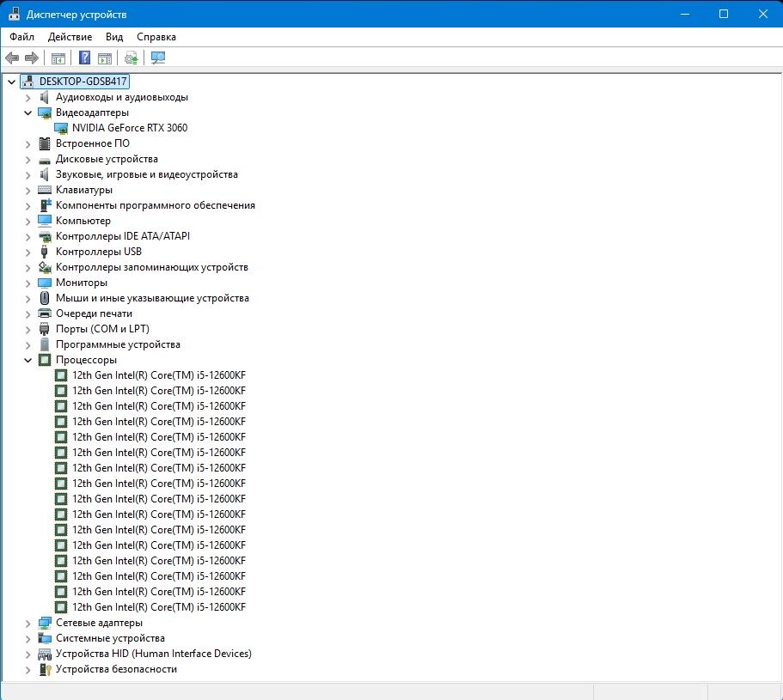This screenshot has width=783, height=700.
Task: Maximize the Диспетчер устройств window
Action: coord(724,14)
